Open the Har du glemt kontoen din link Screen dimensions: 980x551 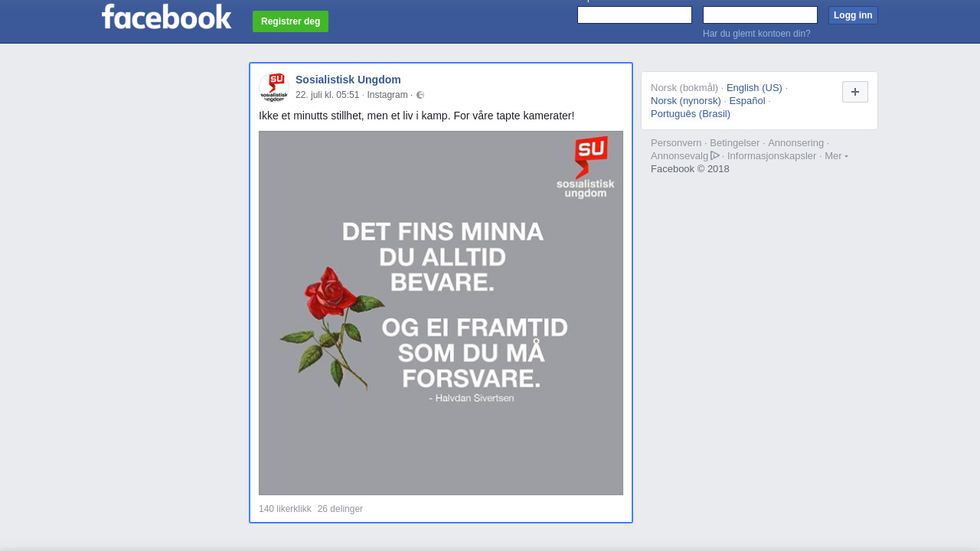tap(756, 34)
